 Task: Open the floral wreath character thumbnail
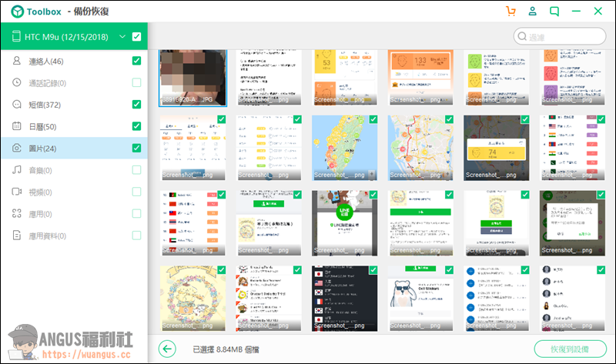coord(192,299)
